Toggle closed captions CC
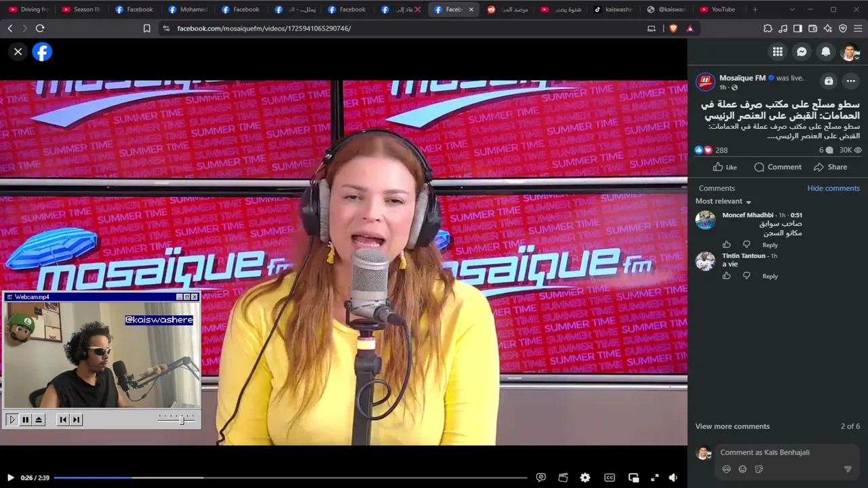868x488 pixels. click(610, 478)
